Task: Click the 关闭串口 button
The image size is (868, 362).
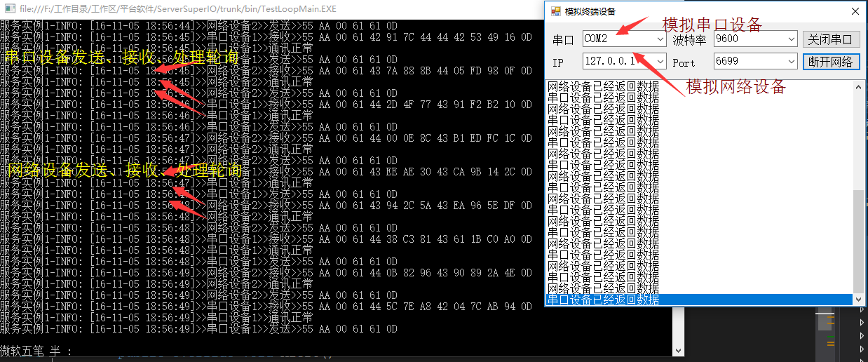Action: coord(831,39)
